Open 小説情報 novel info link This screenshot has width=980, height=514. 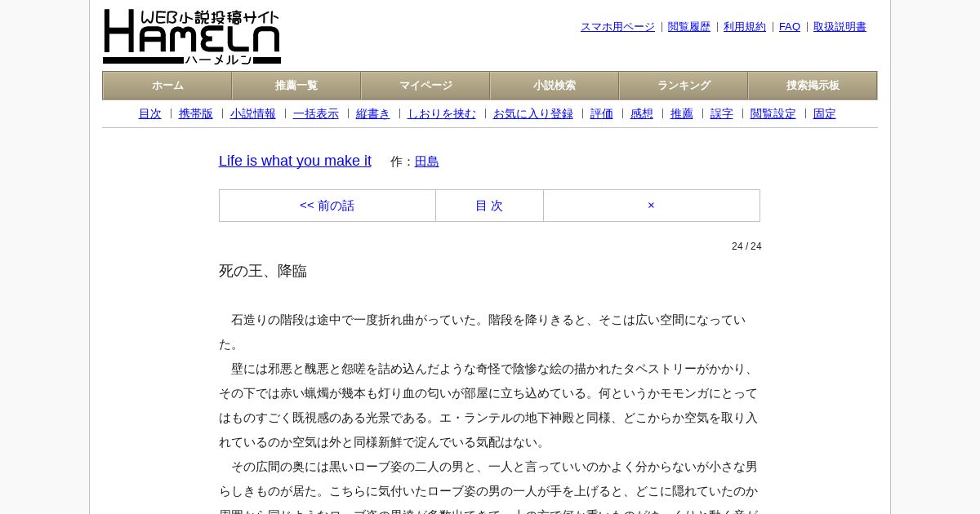[x=253, y=114]
